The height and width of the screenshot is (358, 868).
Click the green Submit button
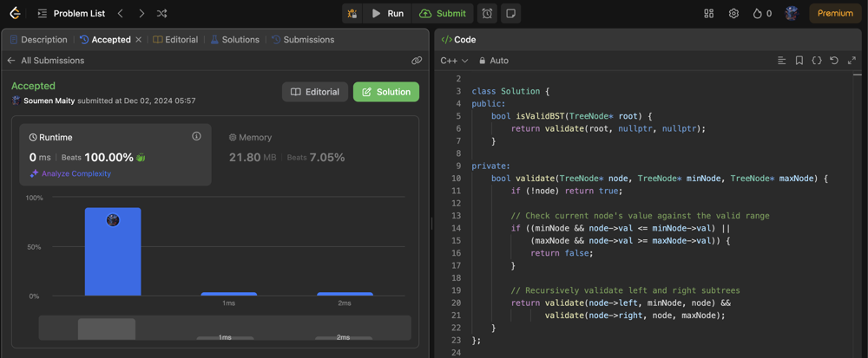point(443,13)
